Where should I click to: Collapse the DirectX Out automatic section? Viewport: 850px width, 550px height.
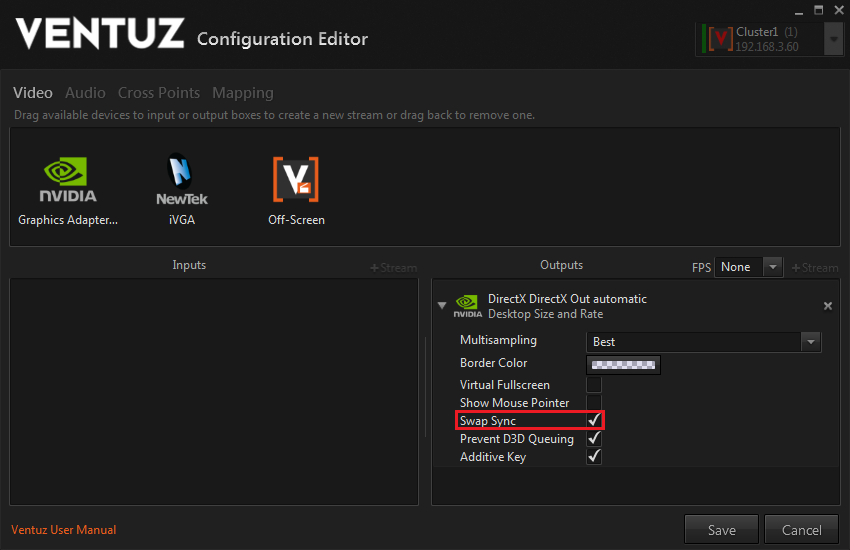coord(442,306)
